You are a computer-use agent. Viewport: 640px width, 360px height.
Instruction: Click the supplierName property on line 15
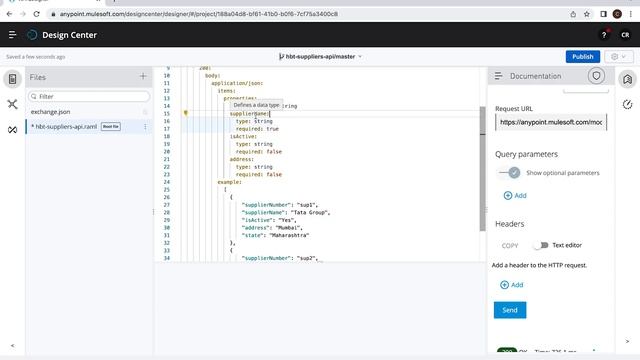(x=249, y=113)
